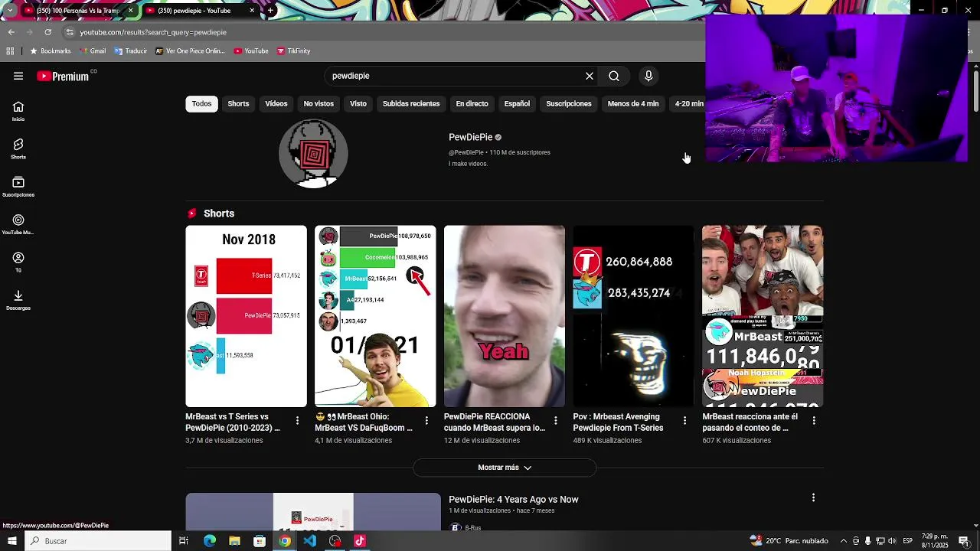Image resolution: width=980 pixels, height=551 pixels.
Task: Open Descargas in the sidebar
Action: [x=18, y=299]
